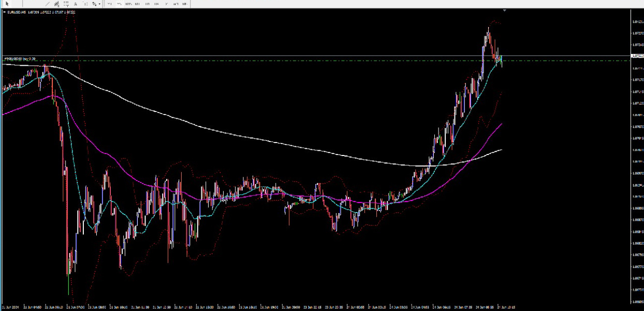The image size is (644, 311).
Task: Open the arrows tool dropdown arrow
Action: click(x=99, y=4)
